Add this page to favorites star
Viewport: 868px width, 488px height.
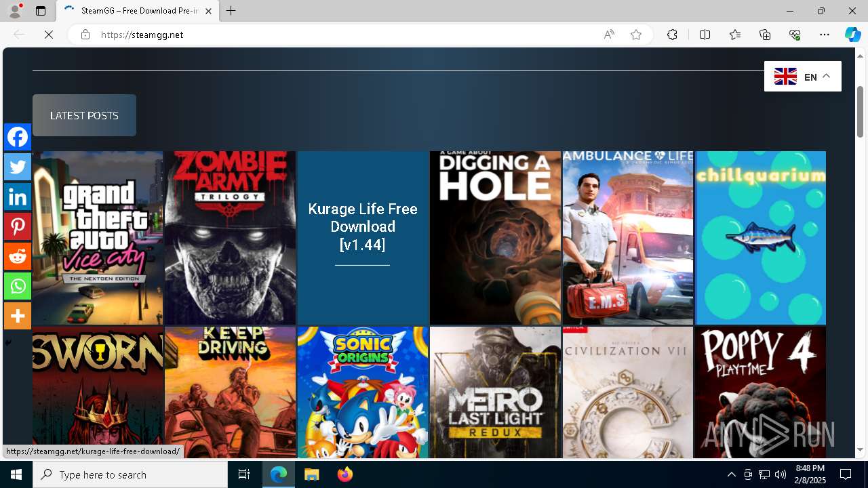(636, 35)
